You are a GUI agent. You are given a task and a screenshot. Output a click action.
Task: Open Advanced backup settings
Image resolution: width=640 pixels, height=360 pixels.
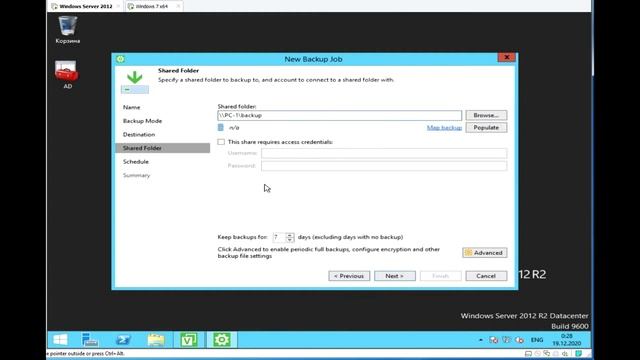[x=485, y=253]
